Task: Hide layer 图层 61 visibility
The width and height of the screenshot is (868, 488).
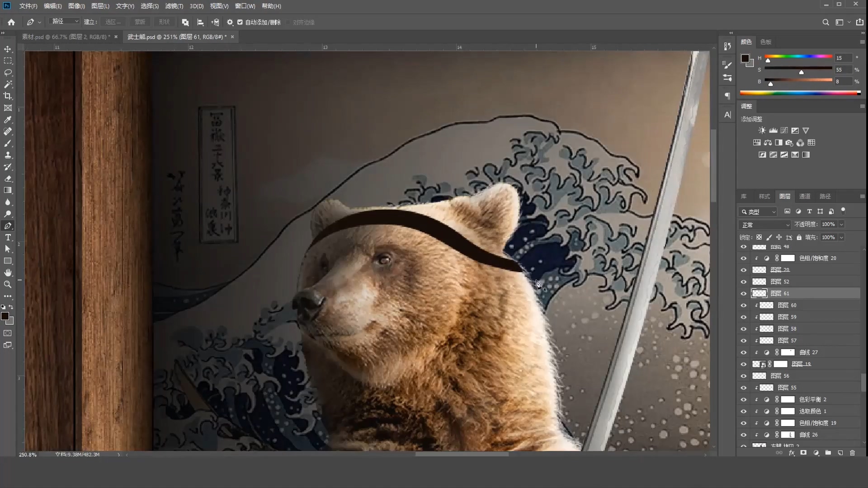Action: (x=743, y=293)
